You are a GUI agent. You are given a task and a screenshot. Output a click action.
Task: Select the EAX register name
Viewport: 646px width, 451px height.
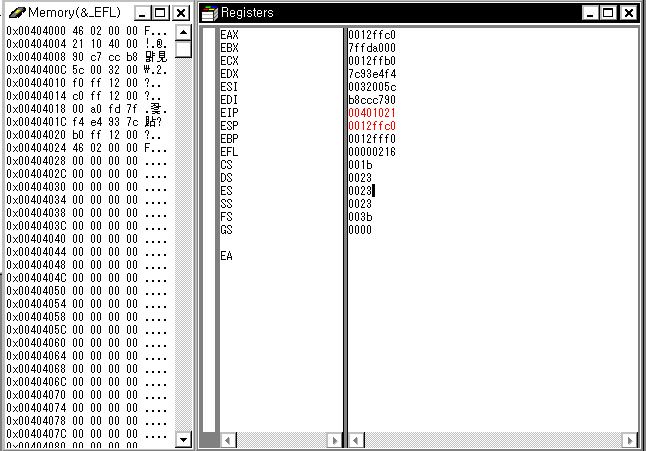tap(229, 35)
